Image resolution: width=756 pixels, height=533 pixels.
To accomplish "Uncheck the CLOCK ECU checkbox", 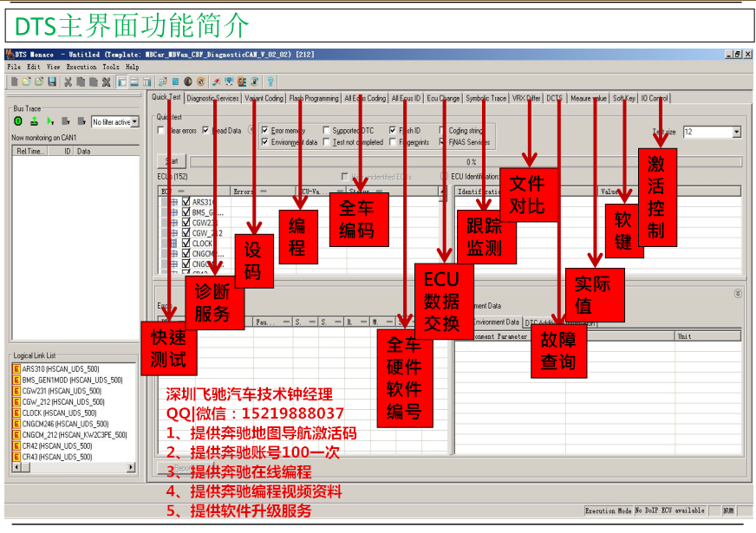I will pos(186,243).
